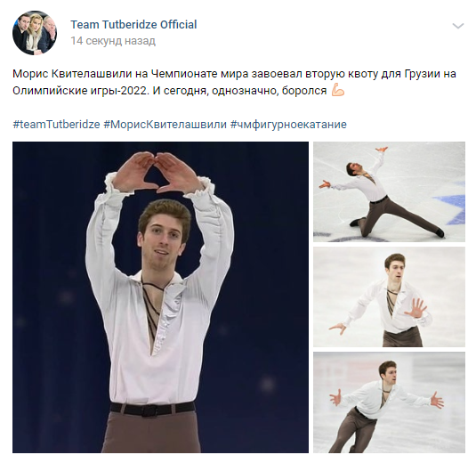The image size is (476, 463).
Task: Click the skater's black belt in the large photo
Action: tap(152, 409)
